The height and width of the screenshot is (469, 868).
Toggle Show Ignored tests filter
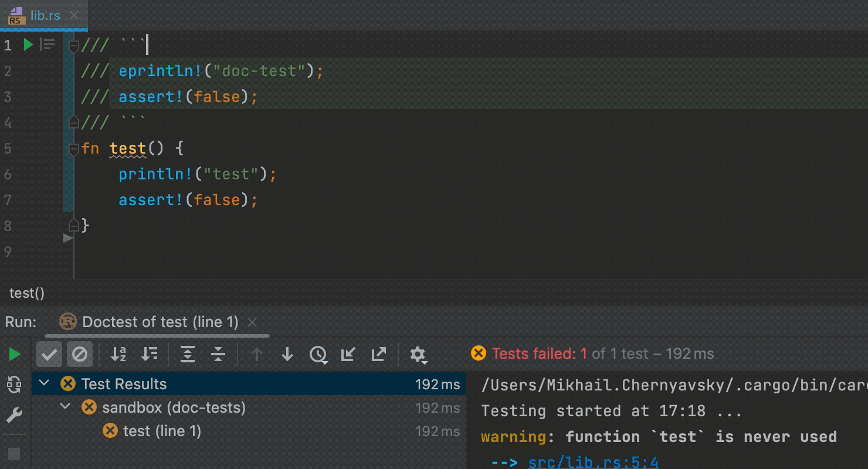click(80, 354)
